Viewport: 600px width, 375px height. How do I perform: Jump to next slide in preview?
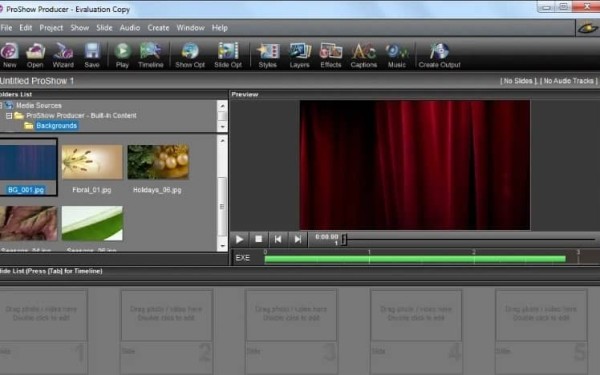297,240
